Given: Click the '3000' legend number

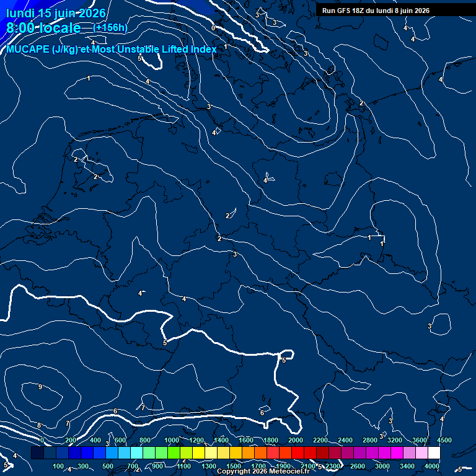Looking at the screenshot, I should [x=382, y=466].
